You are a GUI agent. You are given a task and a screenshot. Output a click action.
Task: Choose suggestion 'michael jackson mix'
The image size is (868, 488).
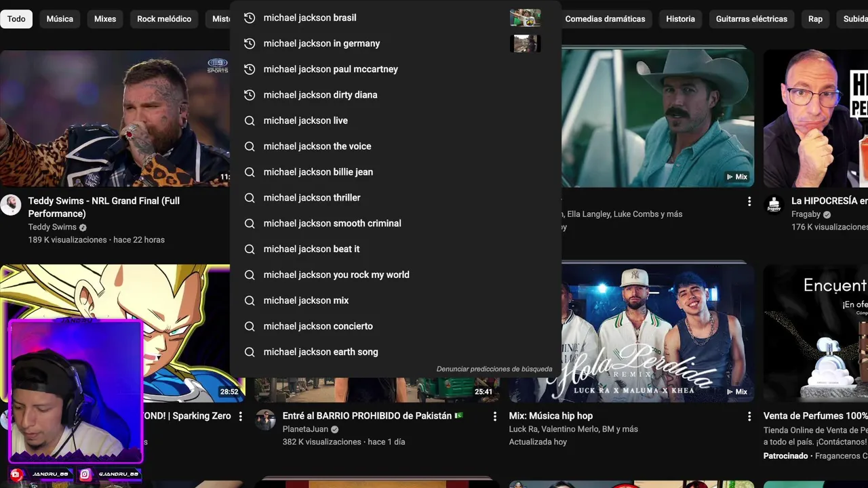pos(395,301)
